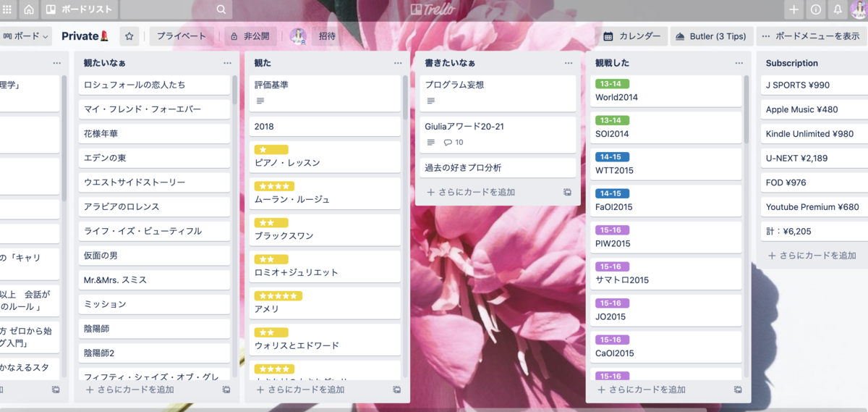Open the ボード view switcher dropdown
Image resolution: width=868 pixels, height=412 pixels.
(27, 36)
